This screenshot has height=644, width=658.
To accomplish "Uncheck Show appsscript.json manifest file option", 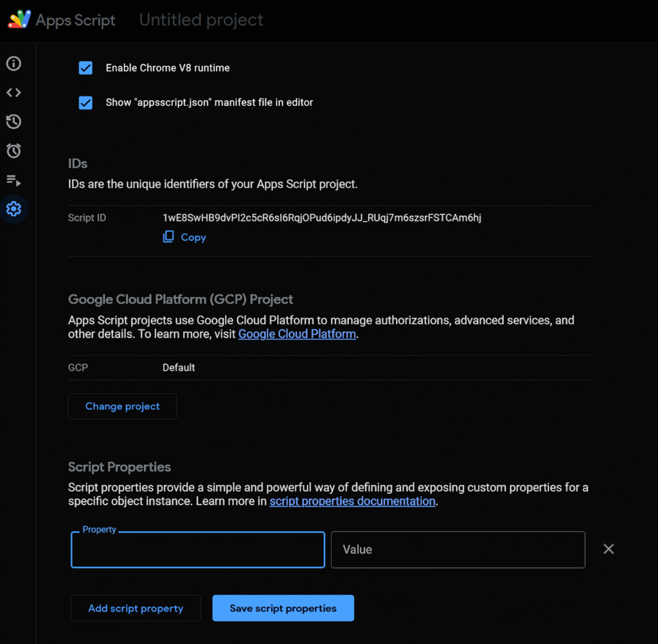I will pyautogui.click(x=85, y=103).
